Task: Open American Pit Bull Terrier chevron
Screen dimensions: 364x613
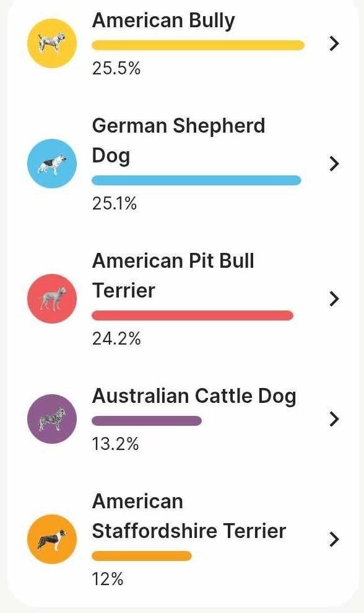Action: (334, 299)
